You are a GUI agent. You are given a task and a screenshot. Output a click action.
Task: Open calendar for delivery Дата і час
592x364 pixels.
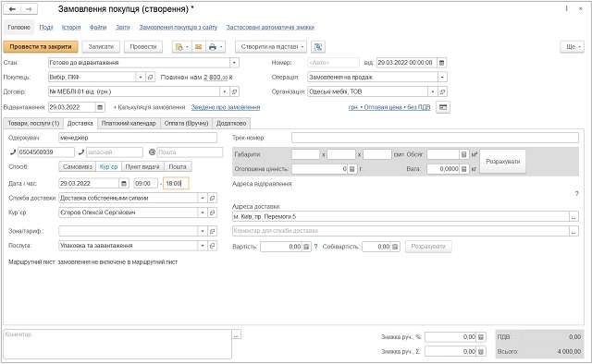(x=124, y=184)
